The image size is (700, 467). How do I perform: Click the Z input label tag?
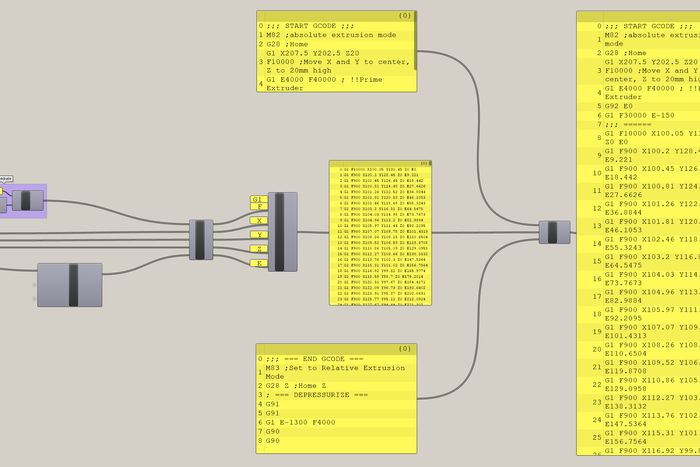pos(258,249)
